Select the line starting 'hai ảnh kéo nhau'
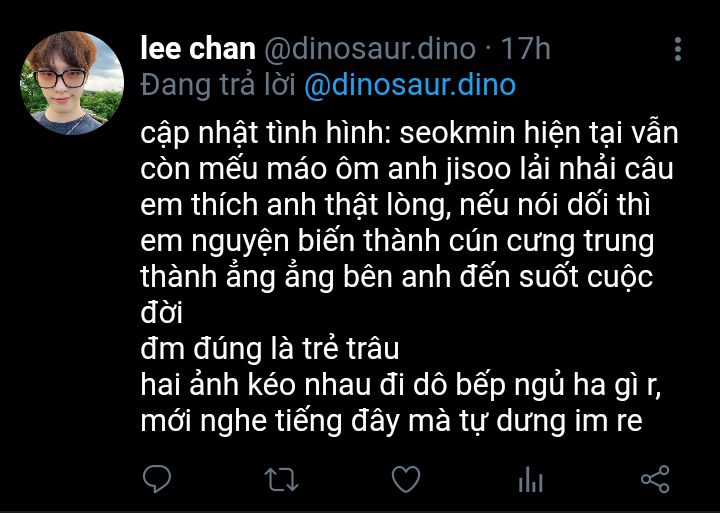The width and height of the screenshot is (720, 513). 400,386
